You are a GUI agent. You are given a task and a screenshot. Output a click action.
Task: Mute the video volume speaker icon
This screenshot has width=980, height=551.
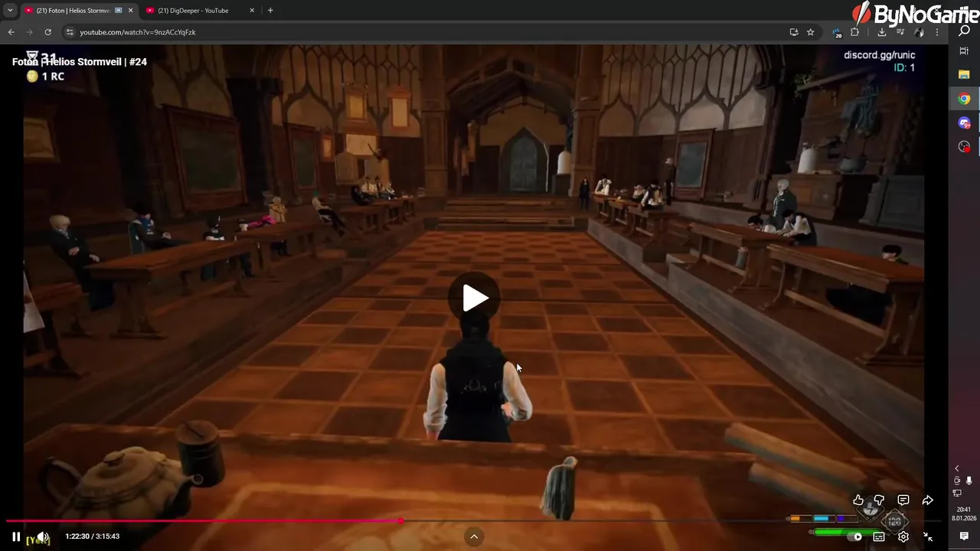pos(43,536)
